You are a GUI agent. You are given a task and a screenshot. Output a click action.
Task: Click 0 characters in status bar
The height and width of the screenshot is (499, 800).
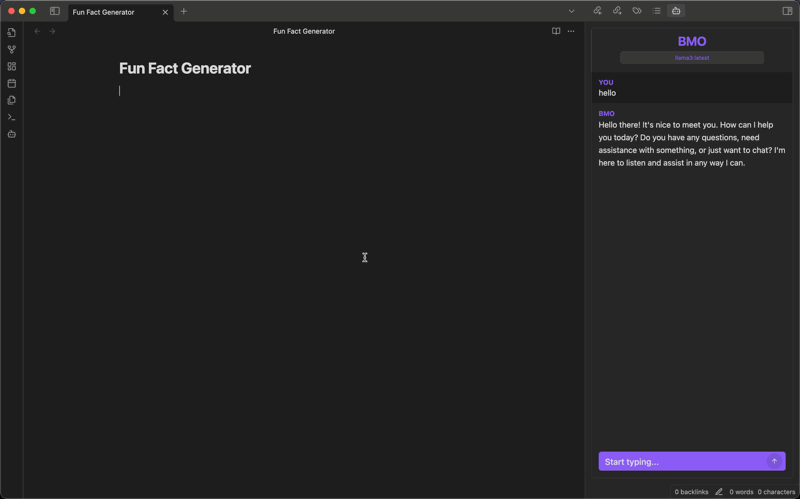tap(776, 492)
